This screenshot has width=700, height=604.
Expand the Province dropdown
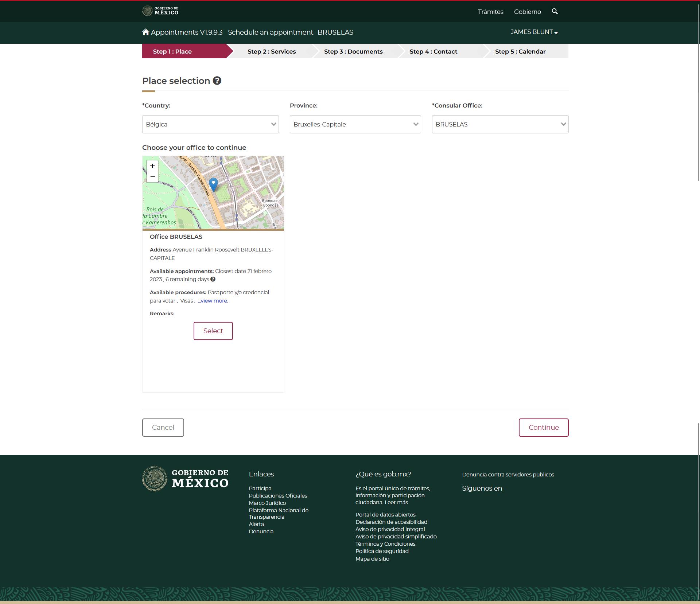pos(355,124)
